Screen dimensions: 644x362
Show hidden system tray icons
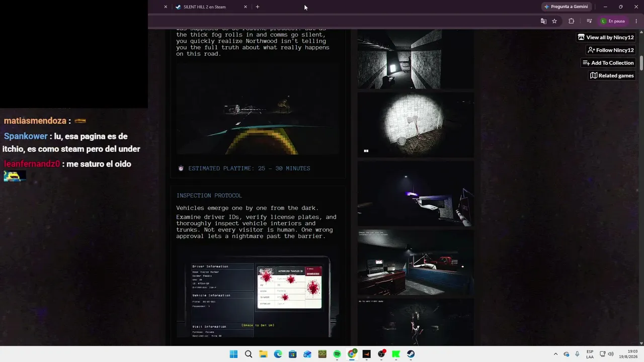point(555,354)
